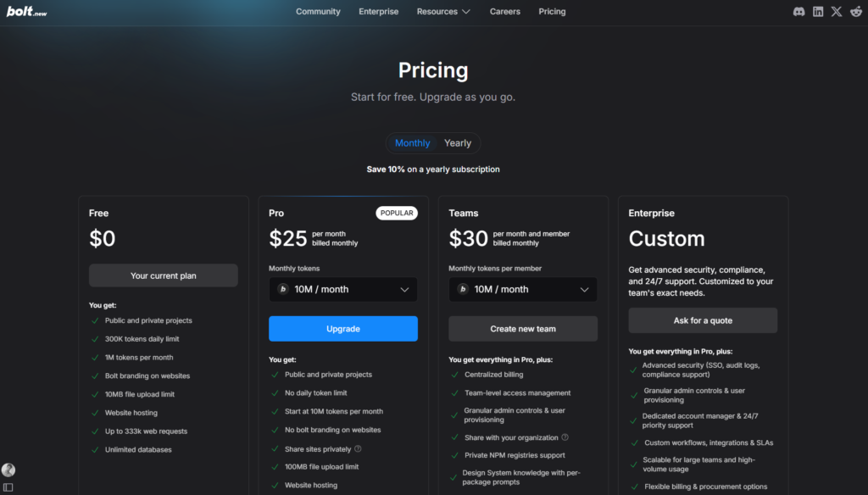Toggle the sidebar panel icon bottom-left
This screenshot has width=868, height=495.
click(10, 487)
